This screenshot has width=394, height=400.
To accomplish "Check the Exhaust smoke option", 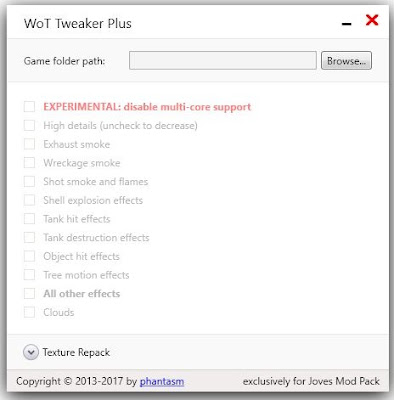I will tap(29, 144).
